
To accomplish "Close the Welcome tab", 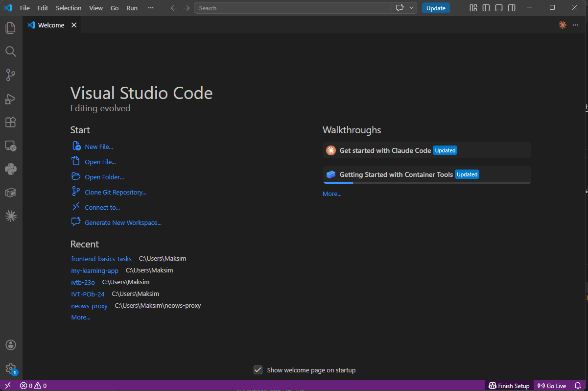I will pyautogui.click(x=74, y=25).
